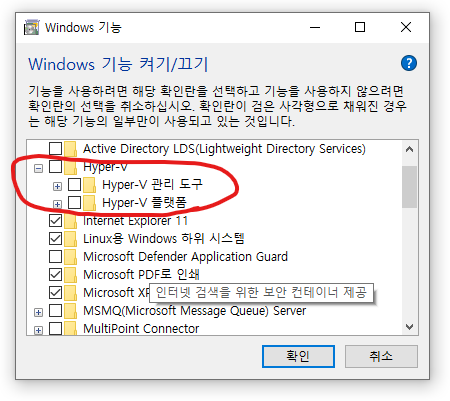Maximize the Windows 기능 dialog
This screenshot has width=450, height=401.
[x=360, y=27]
